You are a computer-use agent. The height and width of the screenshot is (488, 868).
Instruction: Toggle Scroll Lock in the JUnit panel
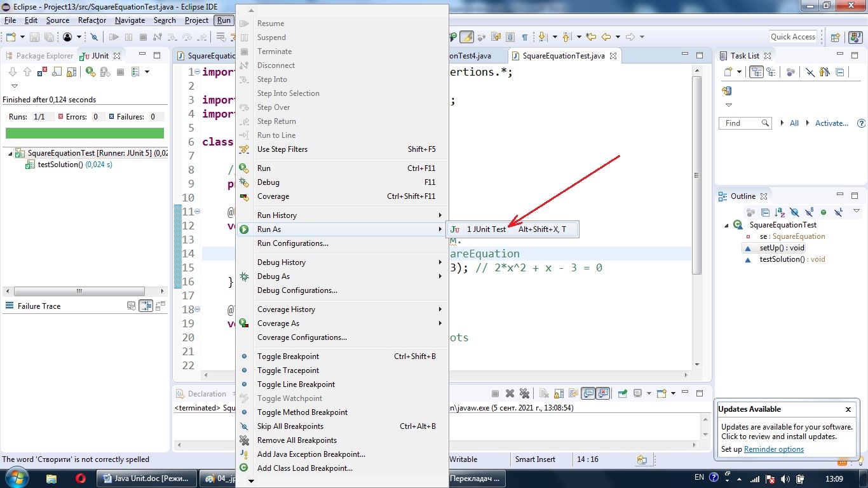click(72, 72)
